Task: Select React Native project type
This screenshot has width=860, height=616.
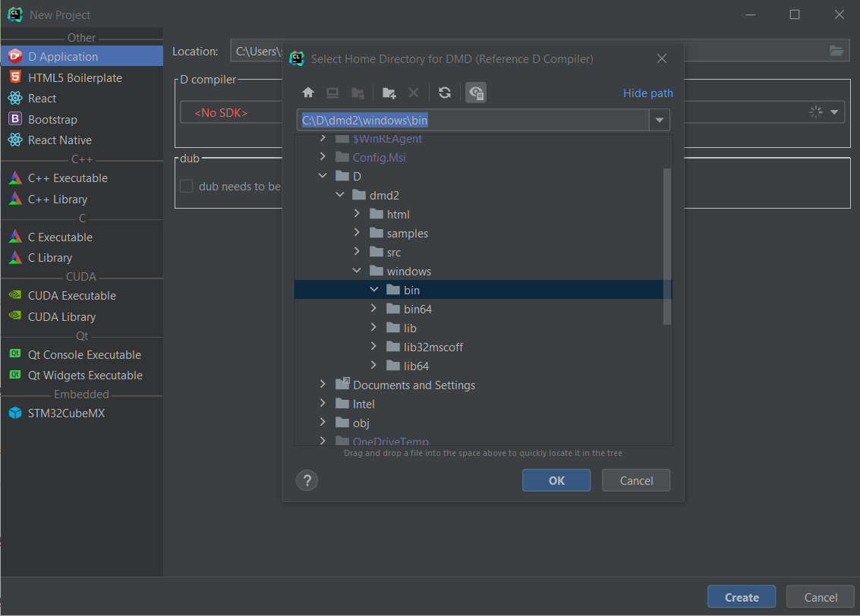Action: [x=82, y=140]
